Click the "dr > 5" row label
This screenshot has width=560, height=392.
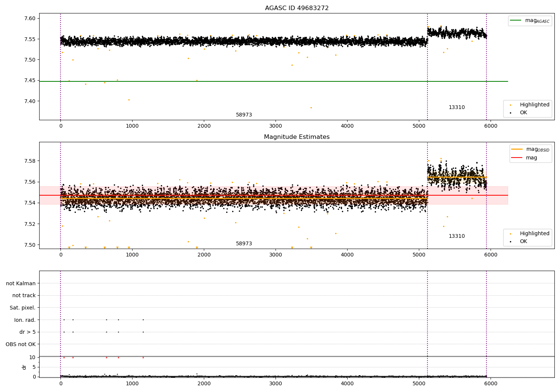(27, 332)
